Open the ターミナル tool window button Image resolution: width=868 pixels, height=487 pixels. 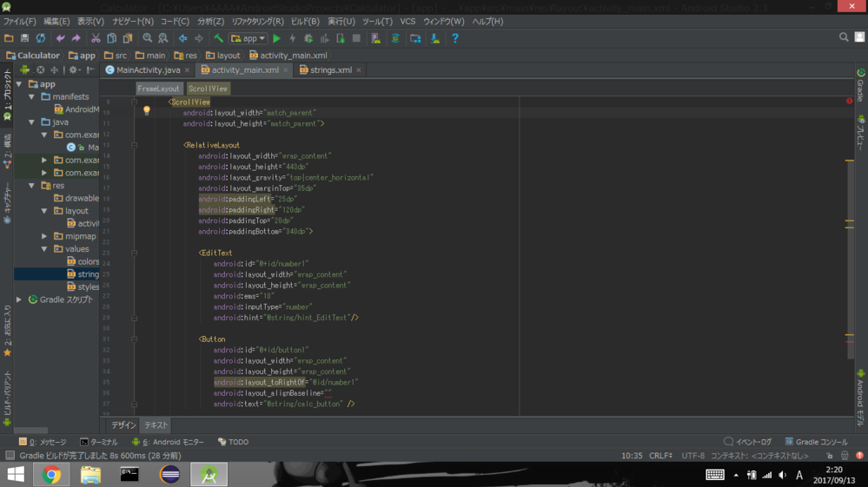[99, 442]
